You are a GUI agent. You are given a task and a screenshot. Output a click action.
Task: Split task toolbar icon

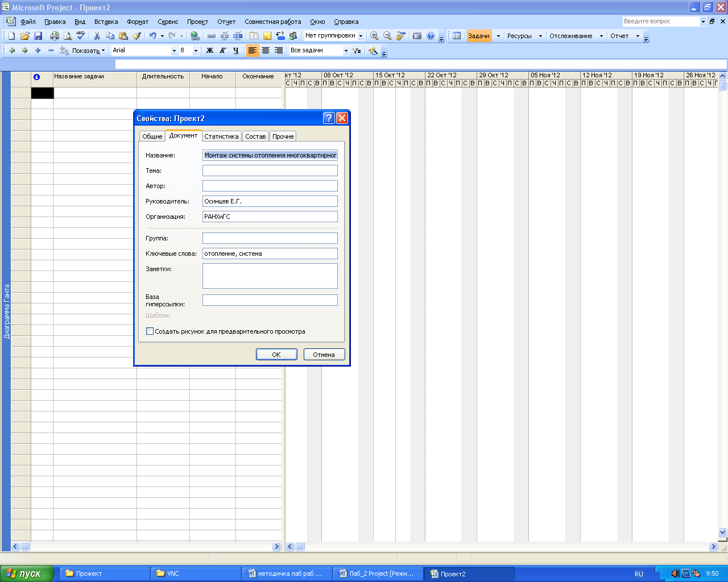[238, 36]
